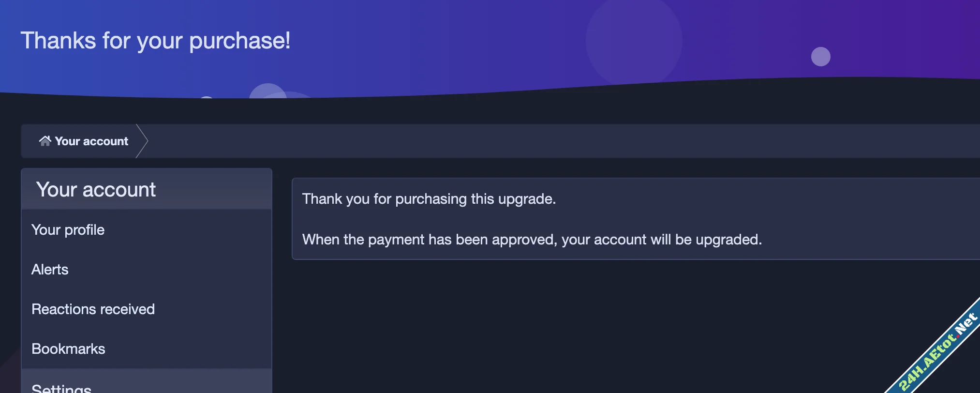Click the 'Thanks for your purchase!' page title

[x=155, y=41]
